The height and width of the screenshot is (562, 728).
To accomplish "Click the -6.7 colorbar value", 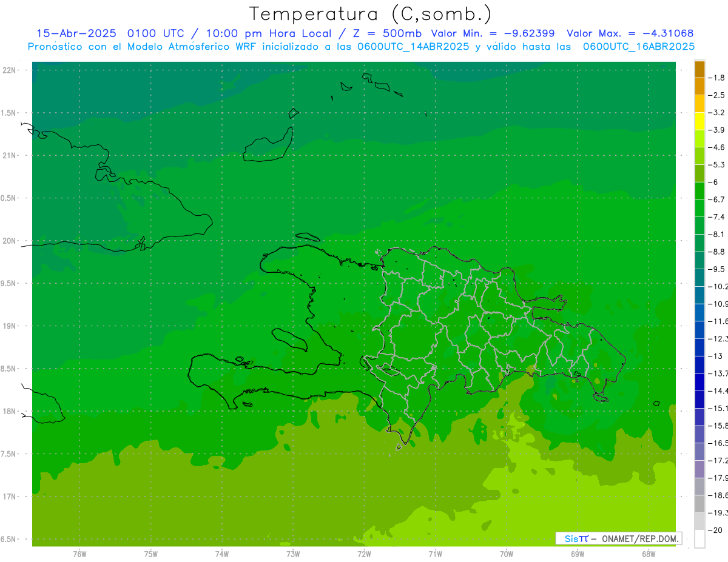I will (718, 199).
